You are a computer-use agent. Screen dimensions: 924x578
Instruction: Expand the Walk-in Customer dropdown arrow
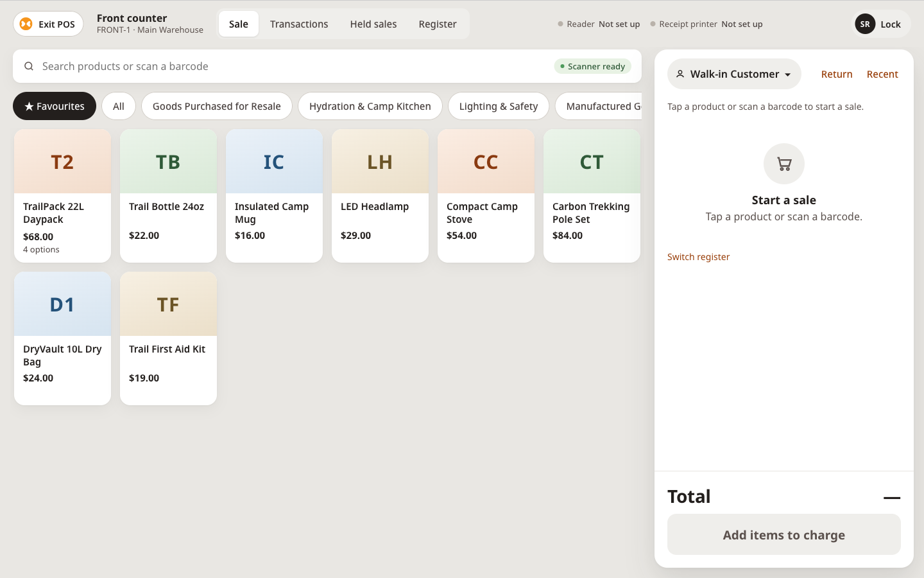tap(788, 74)
